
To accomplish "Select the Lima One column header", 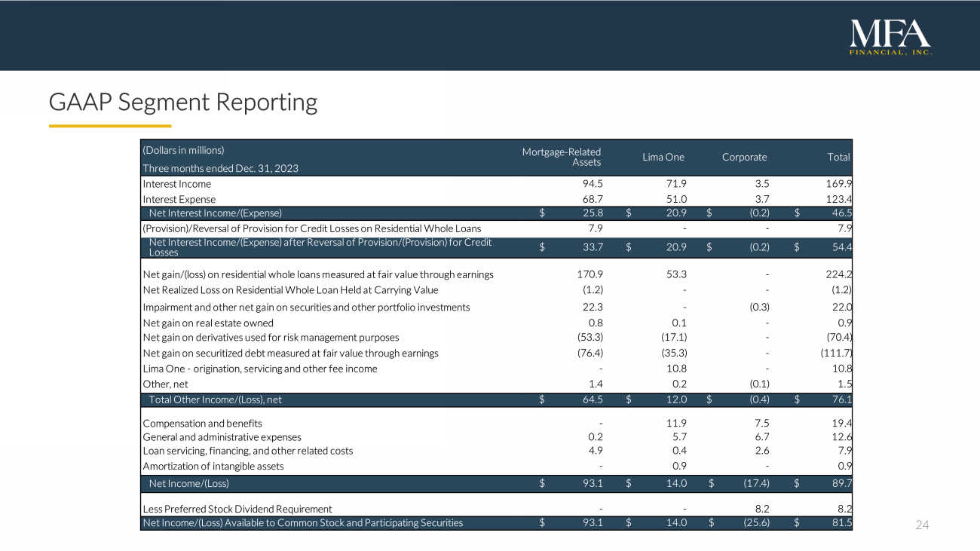I will click(663, 157).
